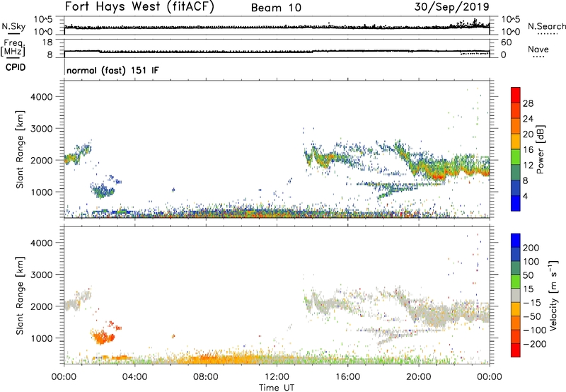Pick the yellow-orange 16–20 dB power swatch
566x392 pixels.
[516, 142]
